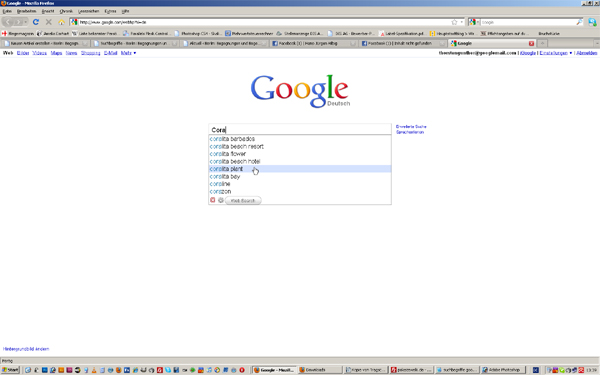The height and width of the screenshot is (375, 600).
Task: Switch to Downloads window in the taskbar
Action: pos(320,370)
